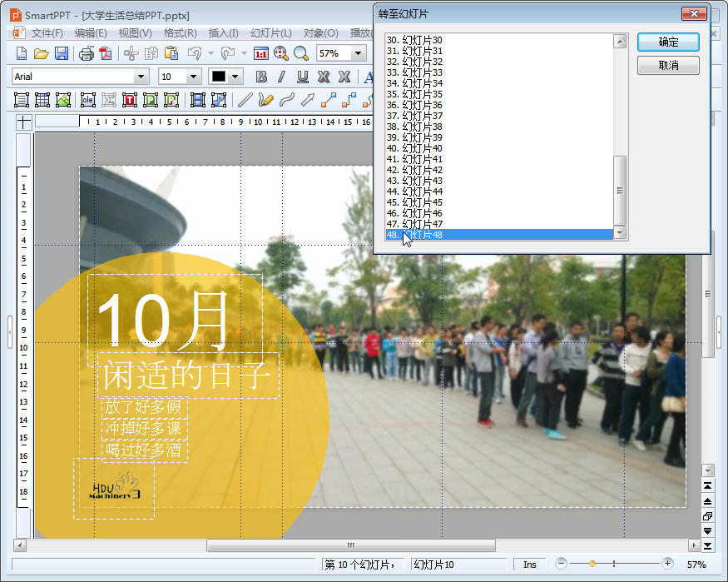Select the arrow line tool
728x582 pixels.
tap(308, 100)
